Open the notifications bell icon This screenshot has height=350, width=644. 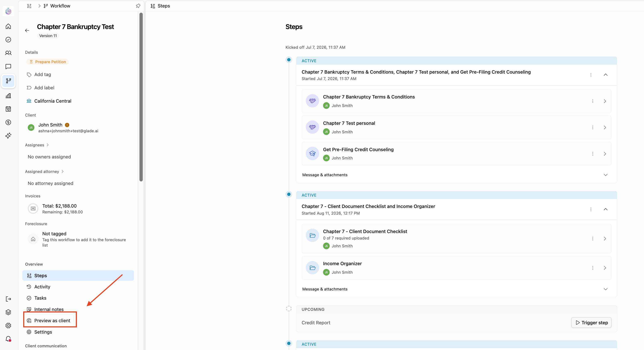[8, 339]
